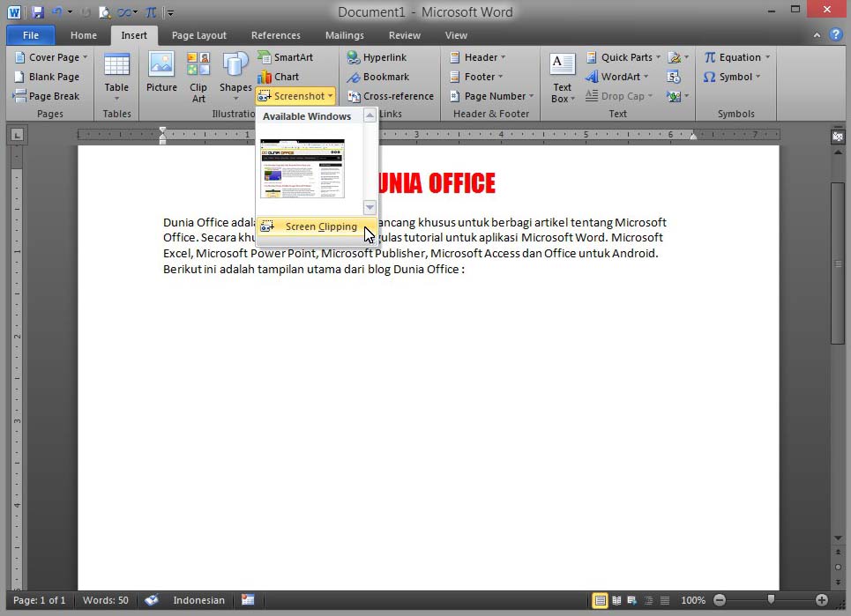Insert a Bookmark
Image resolution: width=851 pixels, height=616 pixels.
[x=379, y=77]
